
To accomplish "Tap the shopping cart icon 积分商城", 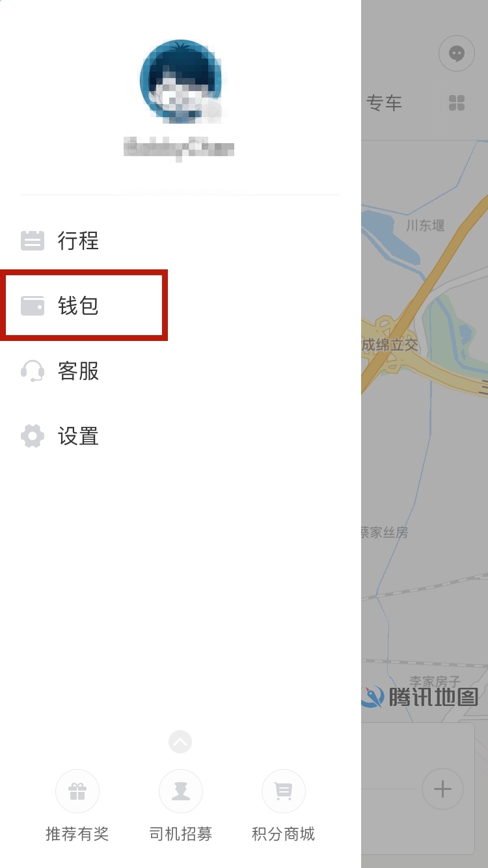I will click(284, 791).
